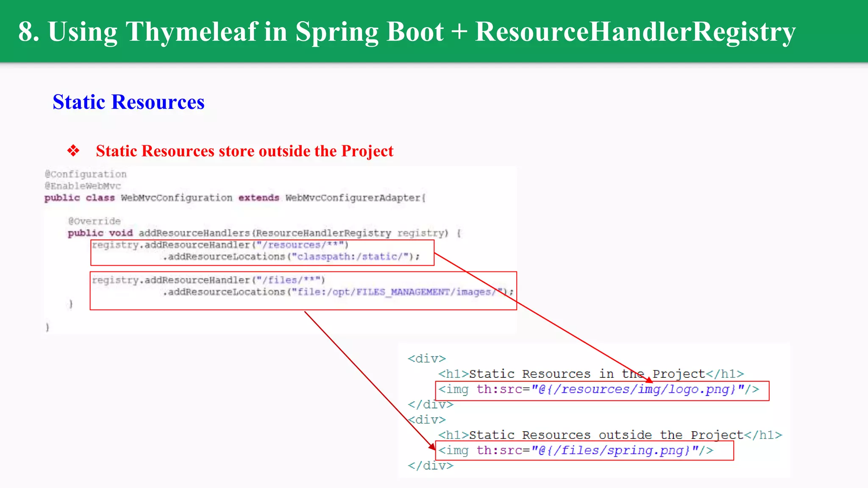
Task: Click the "/files/**" handler code line
Action: click(208, 280)
